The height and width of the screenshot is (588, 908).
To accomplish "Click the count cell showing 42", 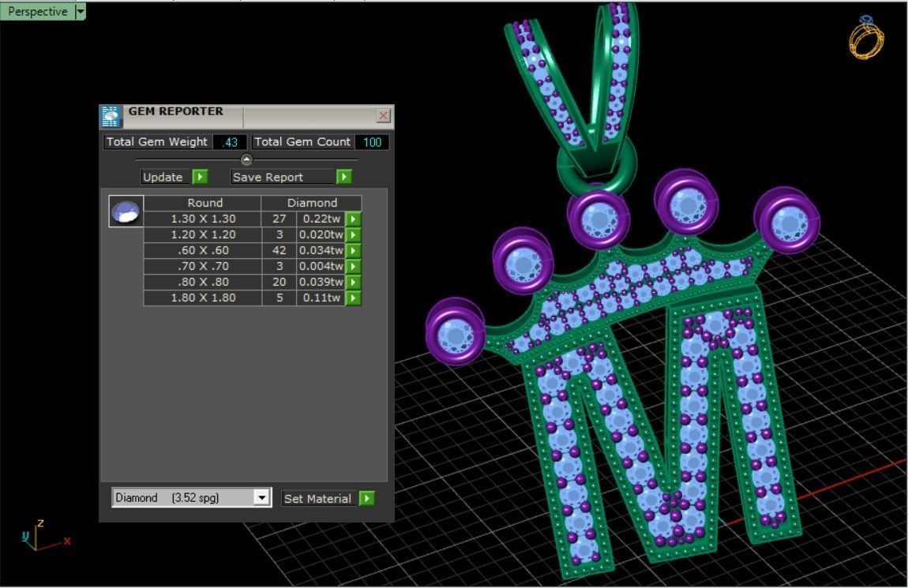I will (280, 251).
